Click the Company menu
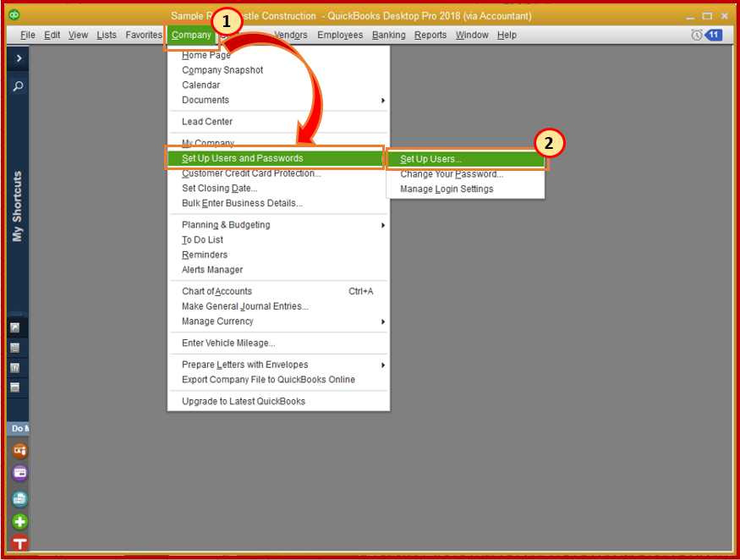The width and height of the screenshot is (740, 560). [x=191, y=35]
